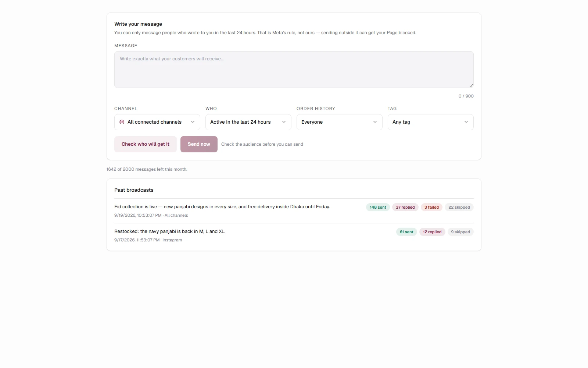
Task: Click the 9/17/2026 instagram timestamp
Action: 148,240
